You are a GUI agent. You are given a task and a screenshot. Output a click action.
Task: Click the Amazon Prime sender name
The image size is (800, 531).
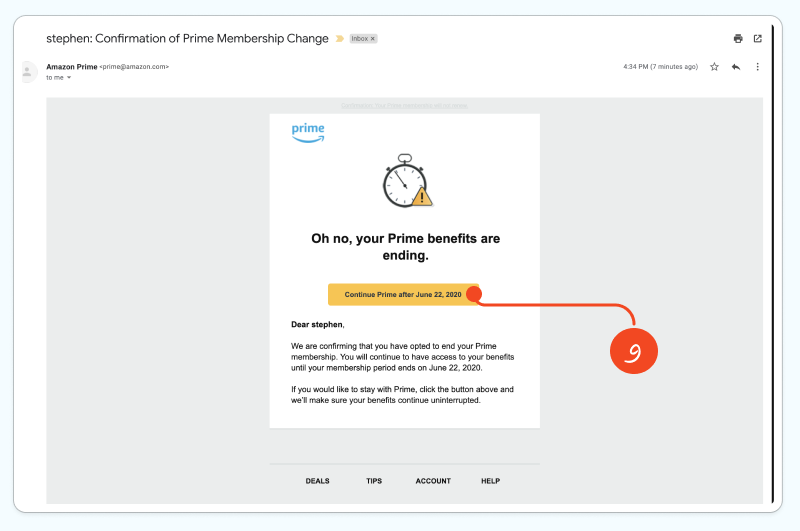(x=71, y=67)
